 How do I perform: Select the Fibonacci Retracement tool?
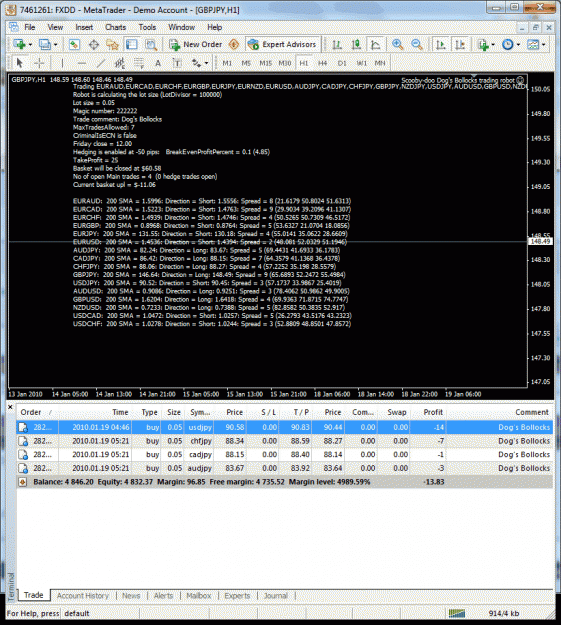(x=139, y=63)
